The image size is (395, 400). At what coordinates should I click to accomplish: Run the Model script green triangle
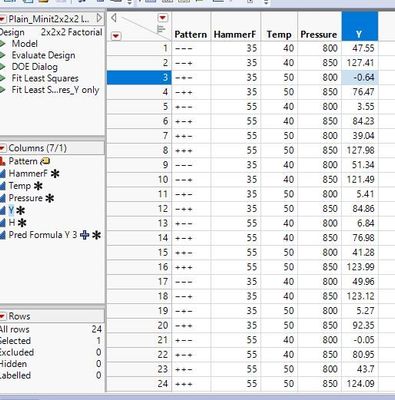pyautogui.click(x=3, y=44)
